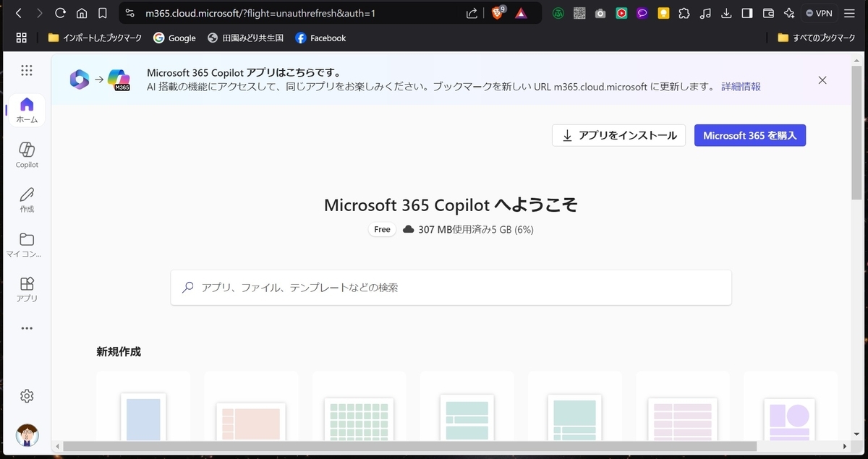The height and width of the screenshot is (459, 868).
Task: Open Facebook bookmark
Action: point(320,38)
